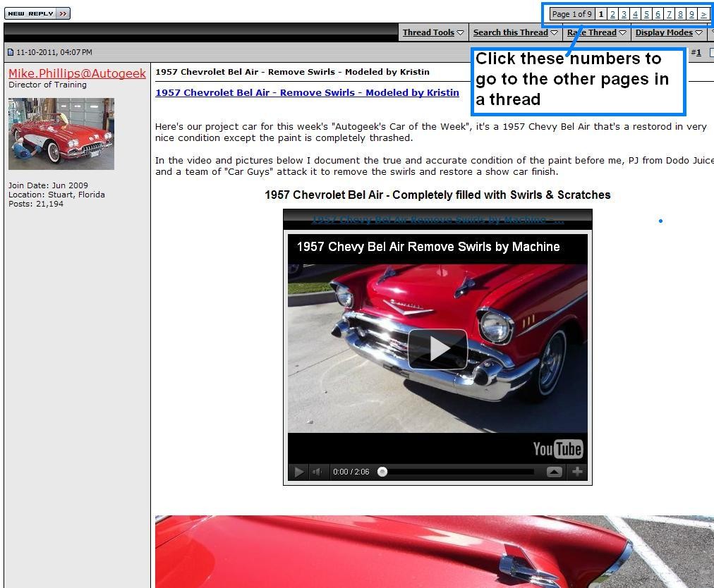Open the Display Modes dropdown

point(669,32)
